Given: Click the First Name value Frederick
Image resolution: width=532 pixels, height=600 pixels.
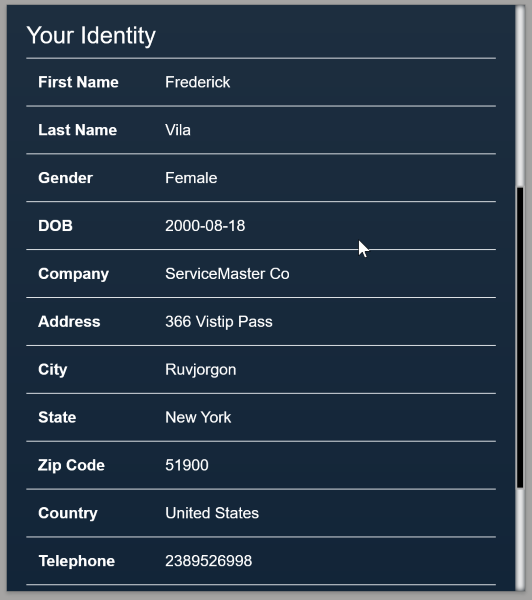Looking at the screenshot, I should pyautogui.click(x=197, y=82).
